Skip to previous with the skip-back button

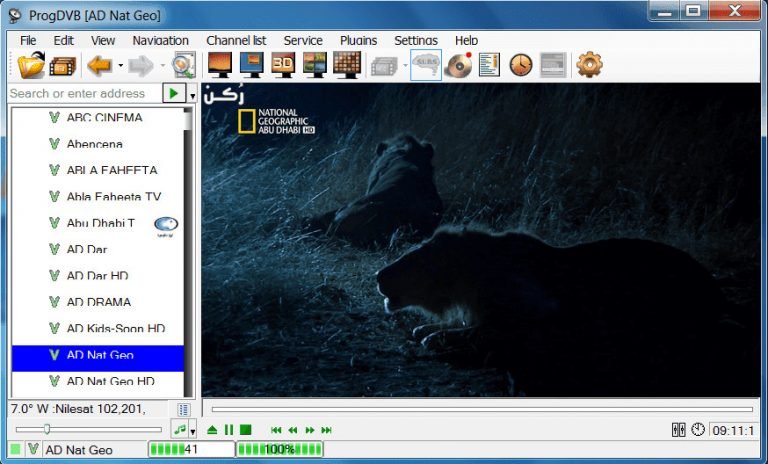click(276, 430)
